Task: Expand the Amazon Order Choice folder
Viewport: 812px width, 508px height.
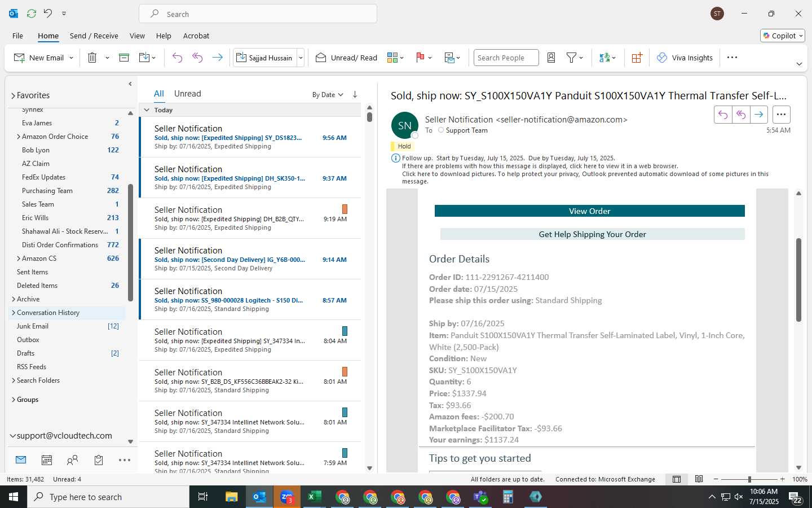Action: (x=19, y=137)
